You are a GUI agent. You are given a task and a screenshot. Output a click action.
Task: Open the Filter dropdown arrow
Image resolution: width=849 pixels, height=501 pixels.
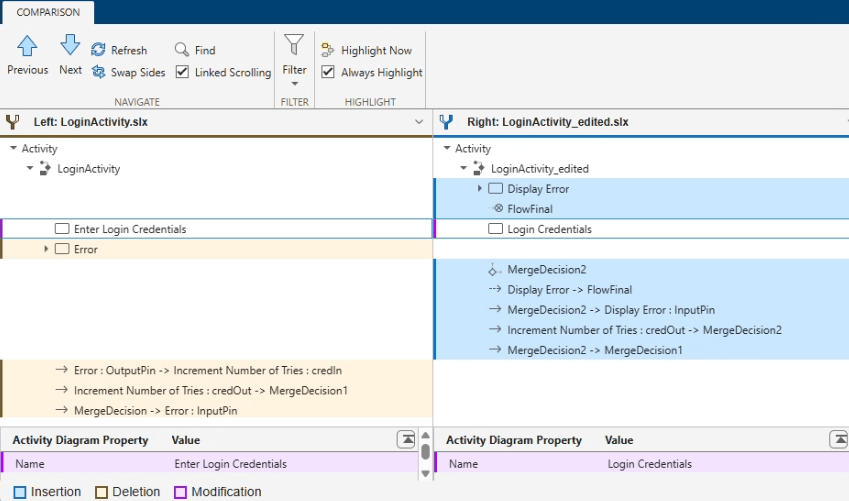click(295, 83)
